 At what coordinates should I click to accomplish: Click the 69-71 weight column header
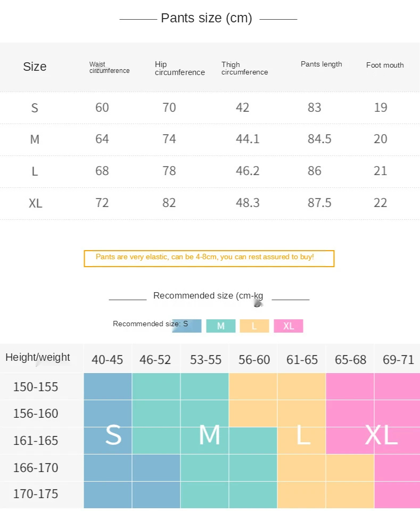tap(398, 360)
